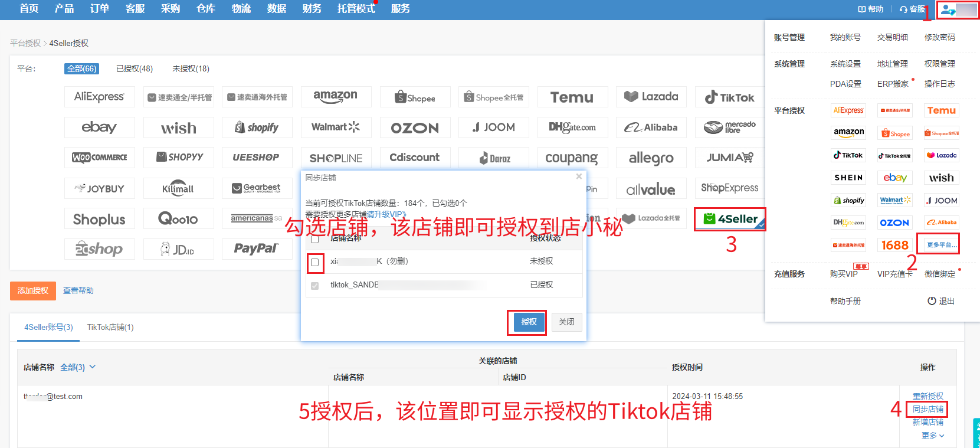Pick the TikTok platform tile in grid

coord(730,97)
